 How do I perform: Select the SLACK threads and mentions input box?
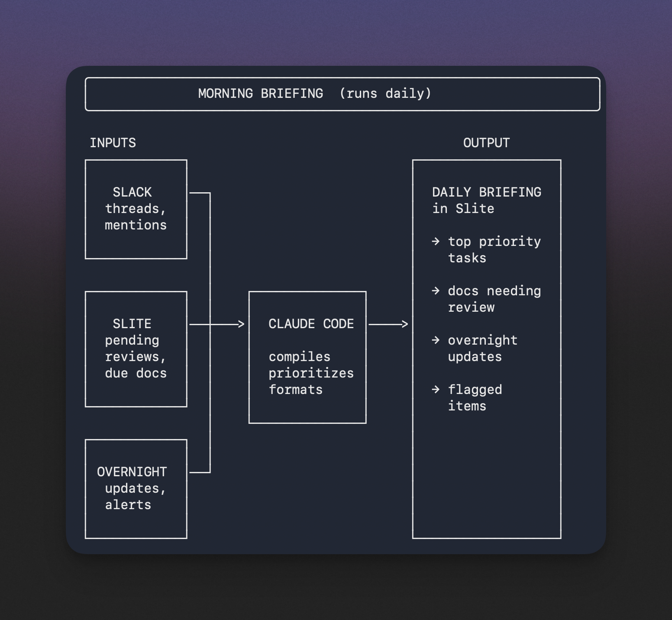pos(136,209)
